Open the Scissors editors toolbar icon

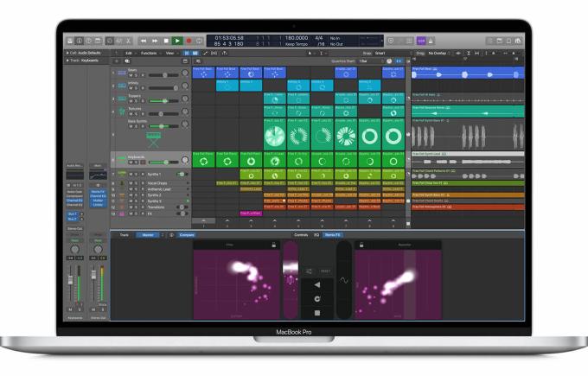pos(128,41)
